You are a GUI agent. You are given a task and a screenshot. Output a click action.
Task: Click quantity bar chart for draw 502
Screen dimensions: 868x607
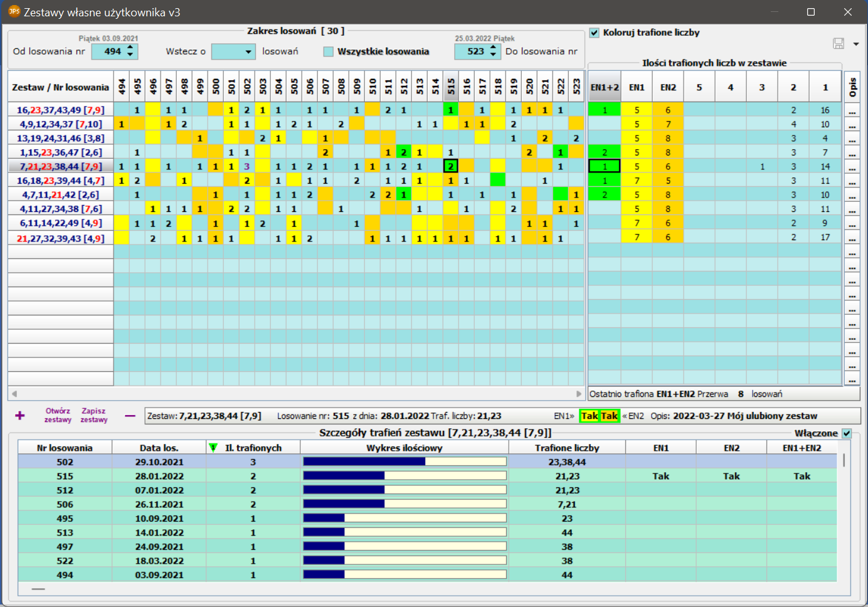(x=405, y=462)
